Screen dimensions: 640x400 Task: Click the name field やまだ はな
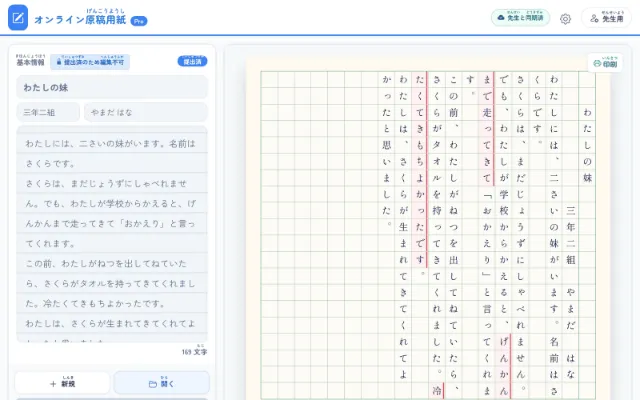(146, 112)
